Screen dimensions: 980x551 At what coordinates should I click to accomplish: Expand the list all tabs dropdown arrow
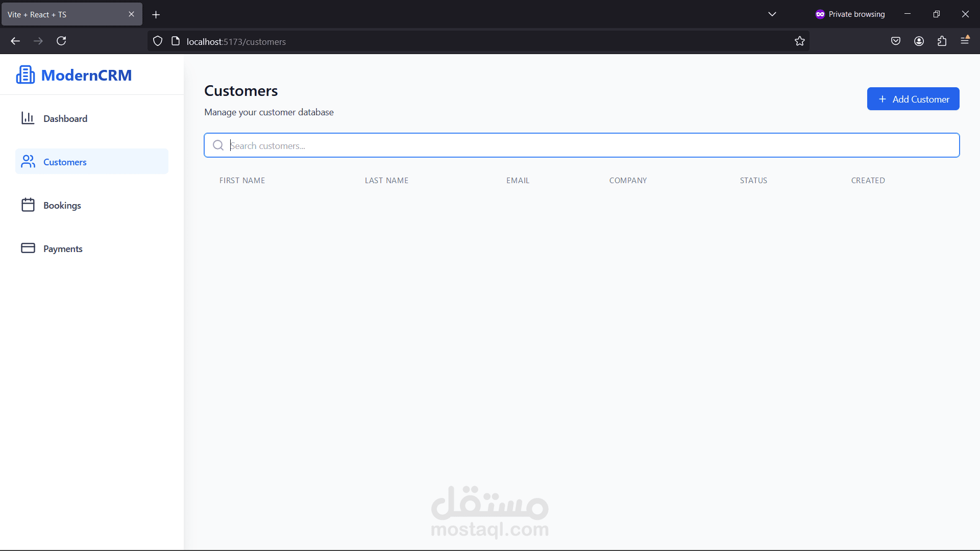pyautogui.click(x=772, y=14)
